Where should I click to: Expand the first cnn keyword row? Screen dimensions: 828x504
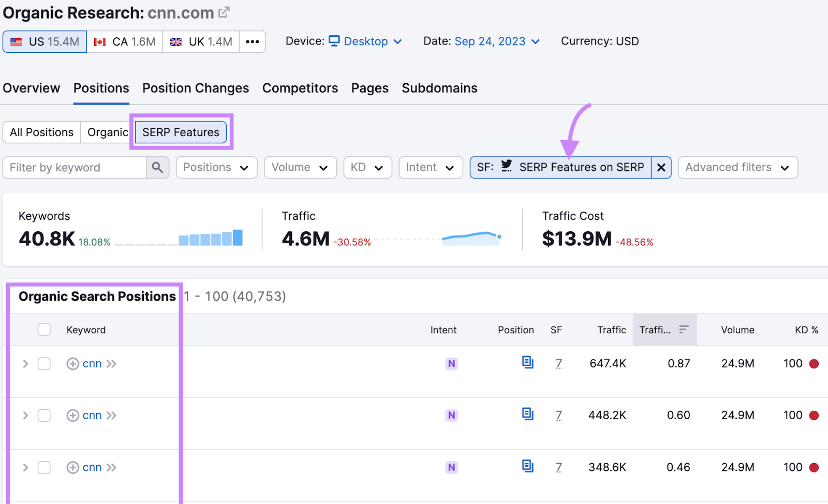[x=25, y=363]
